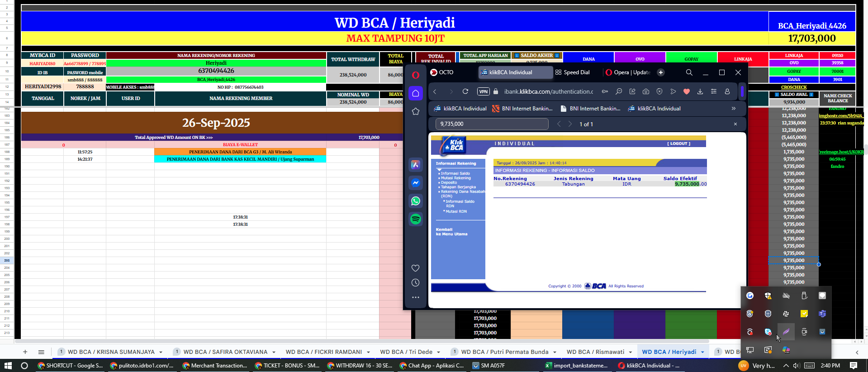
Task: Switch to WD BCA / KRISNA SUMANJAYA sheet
Action: coord(111,352)
